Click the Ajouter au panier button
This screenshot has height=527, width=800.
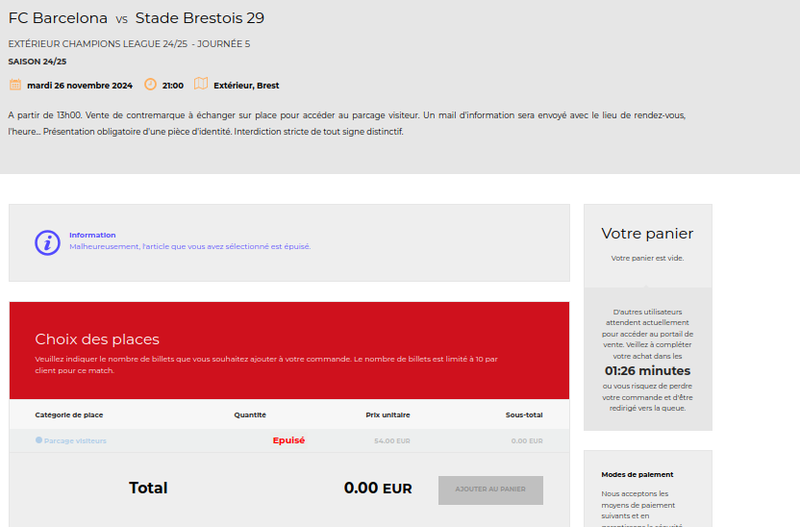pyautogui.click(x=490, y=490)
